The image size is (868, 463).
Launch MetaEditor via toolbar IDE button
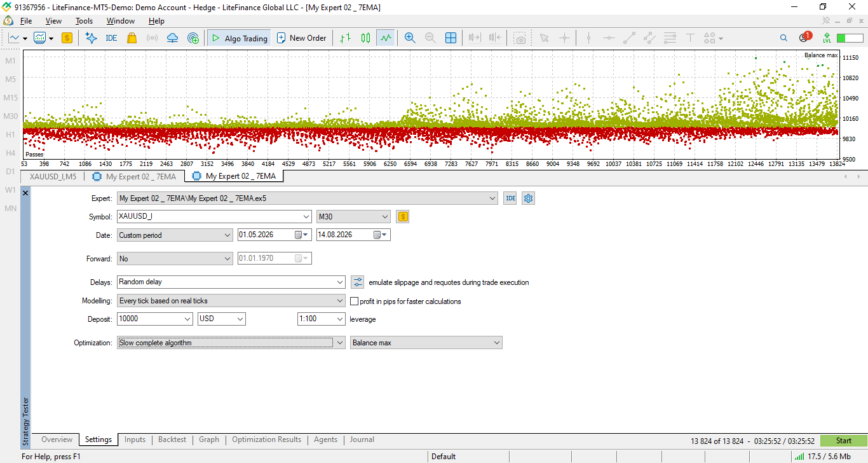[x=111, y=38]
